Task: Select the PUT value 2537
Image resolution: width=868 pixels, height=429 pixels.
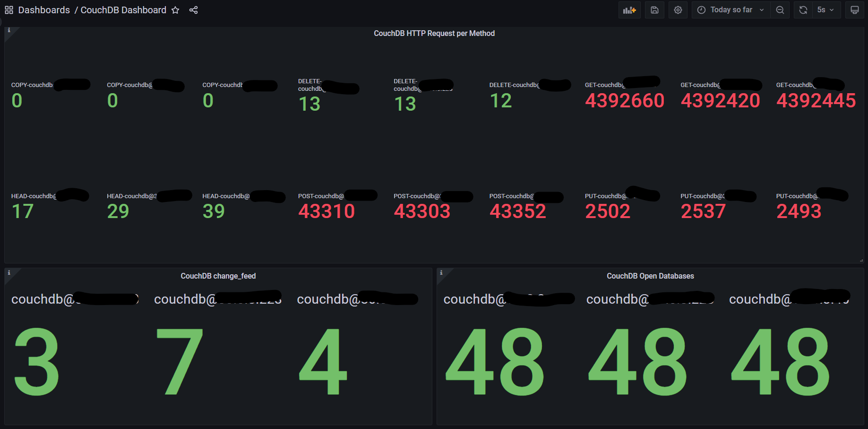Action: [703, 211]
